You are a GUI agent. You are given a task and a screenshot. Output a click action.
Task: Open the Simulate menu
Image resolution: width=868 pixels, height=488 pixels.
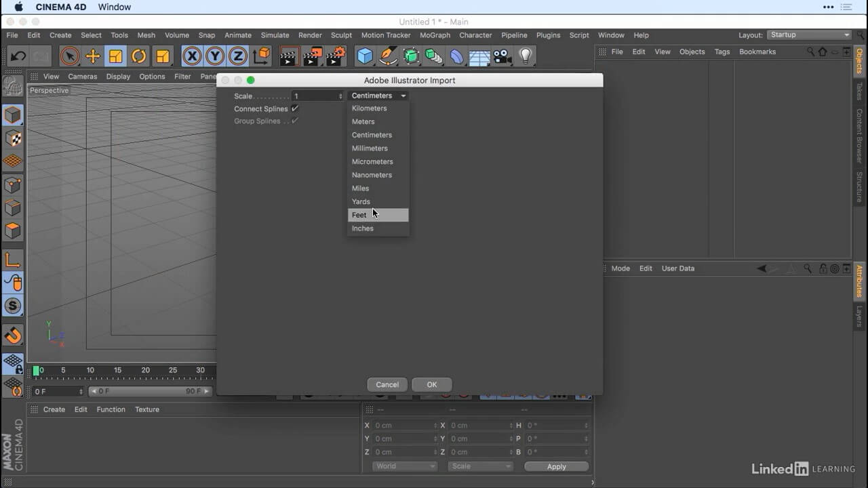tap(275, 35)
